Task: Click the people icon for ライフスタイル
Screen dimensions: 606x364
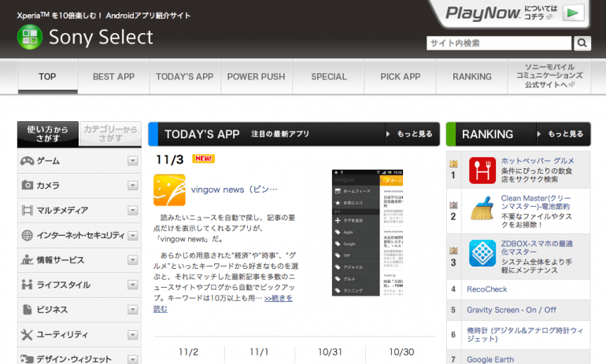Action: click(27, 285)
